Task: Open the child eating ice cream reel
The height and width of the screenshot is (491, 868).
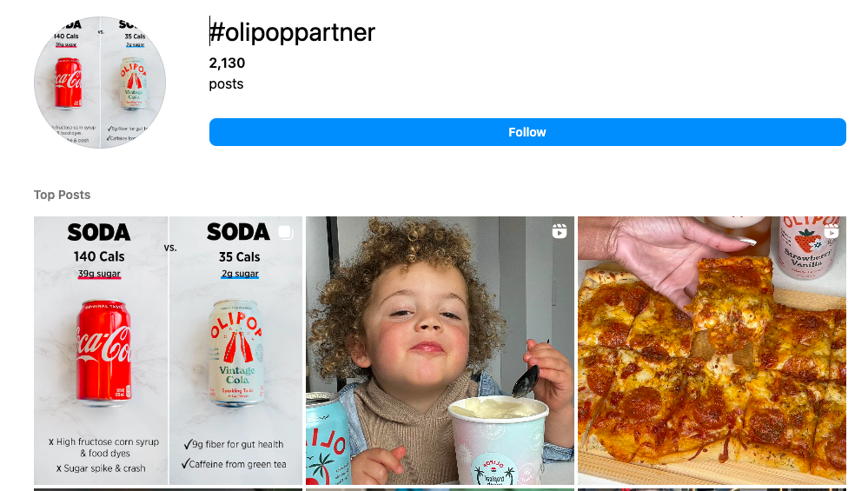Action: [441, 350]
